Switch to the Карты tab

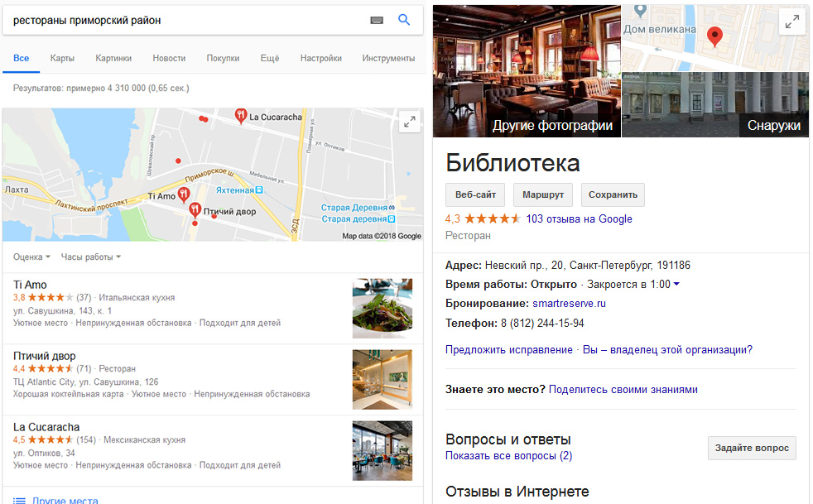pos(62,58)
